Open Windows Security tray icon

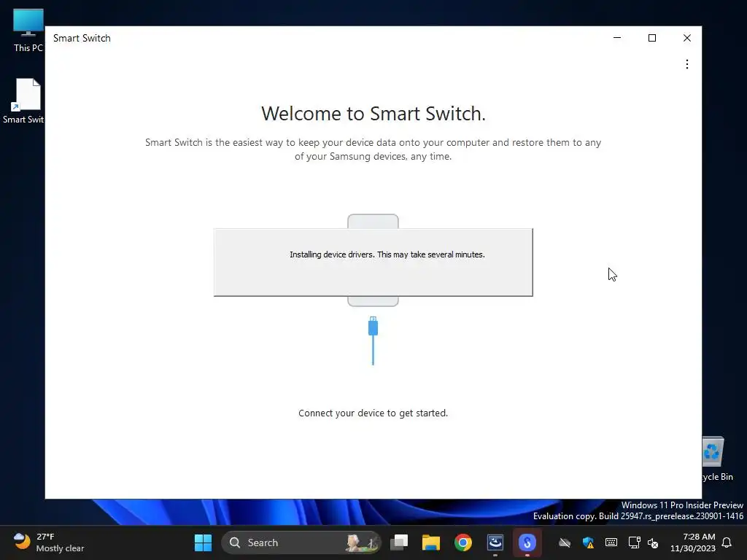point(588,542)
